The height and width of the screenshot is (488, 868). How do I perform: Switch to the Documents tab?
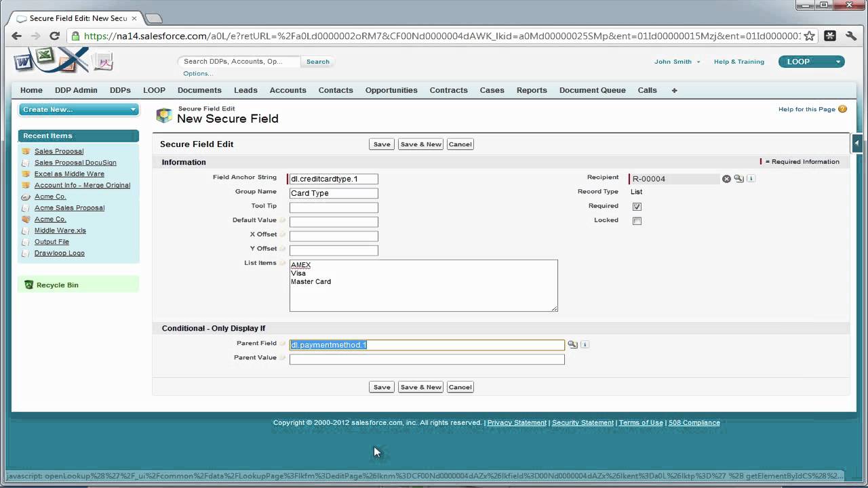point(199,90)
